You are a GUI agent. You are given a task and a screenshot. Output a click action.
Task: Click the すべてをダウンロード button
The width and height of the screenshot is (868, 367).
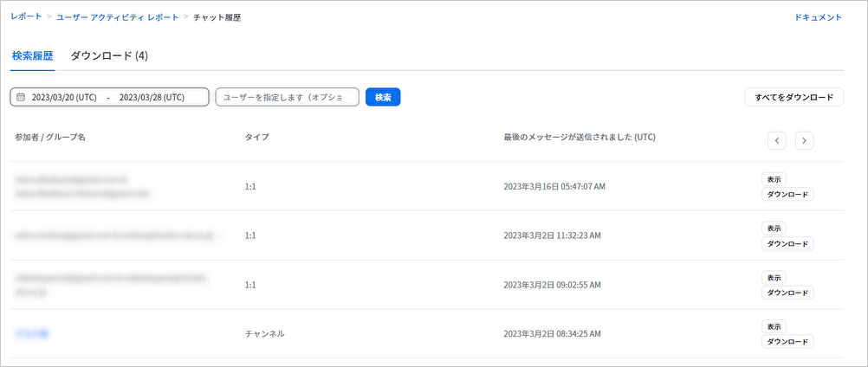coord(794,97)
